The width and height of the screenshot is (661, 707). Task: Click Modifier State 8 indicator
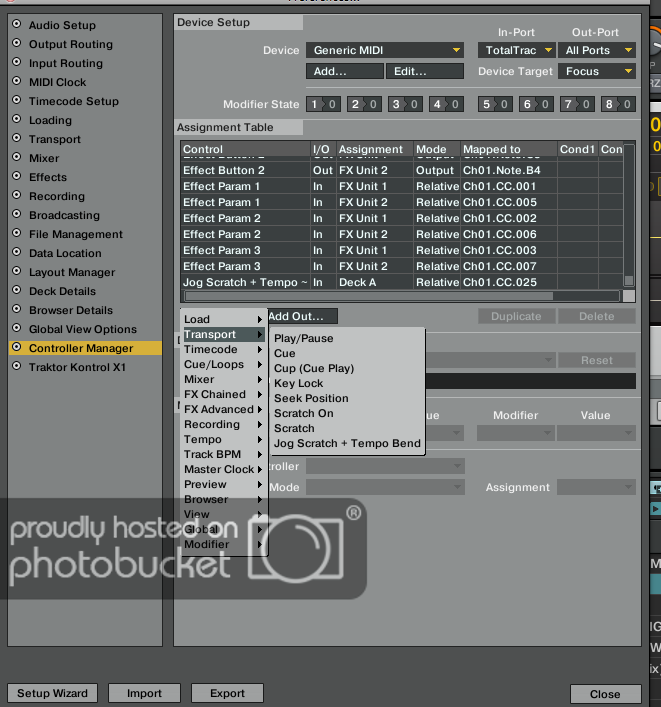[x=618, y=104]
